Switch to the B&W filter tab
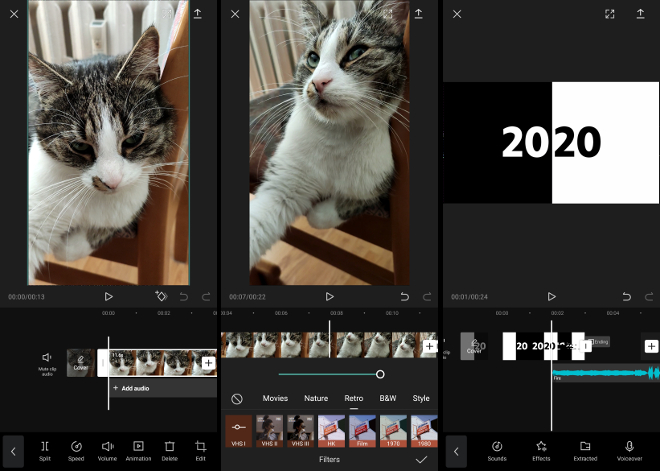Viewport: 660px width, 471px height. (388, 398)
